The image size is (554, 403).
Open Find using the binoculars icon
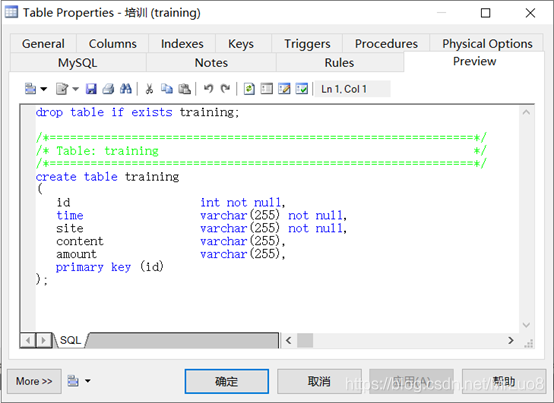[126, 89]
